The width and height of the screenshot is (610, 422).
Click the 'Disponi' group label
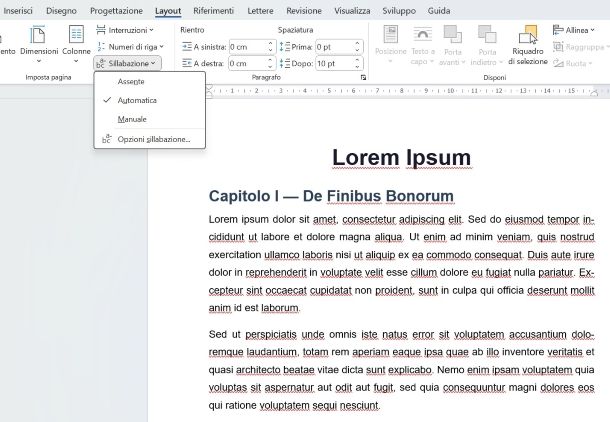pos(494,77)
